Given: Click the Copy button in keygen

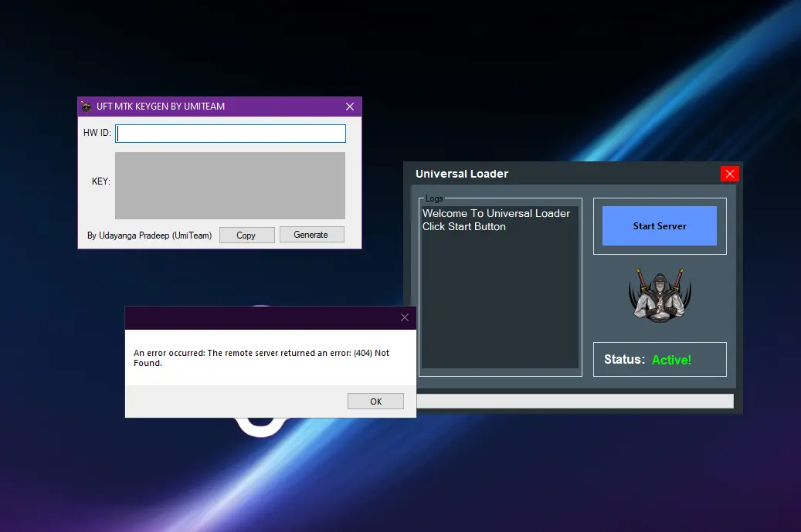Looking at the screenshot, I should [x=246, y=236].
